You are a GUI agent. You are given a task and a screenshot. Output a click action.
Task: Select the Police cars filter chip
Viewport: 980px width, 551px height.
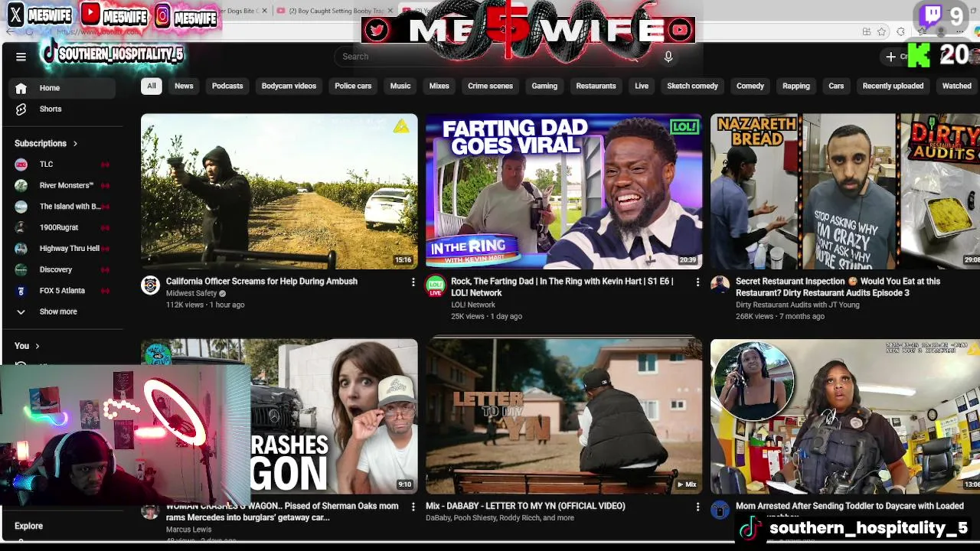353,86
